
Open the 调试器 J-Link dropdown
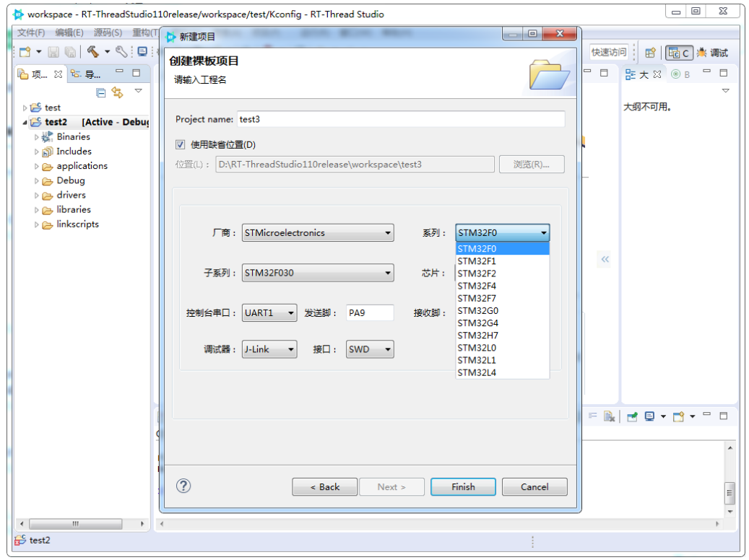coord(269,349)
